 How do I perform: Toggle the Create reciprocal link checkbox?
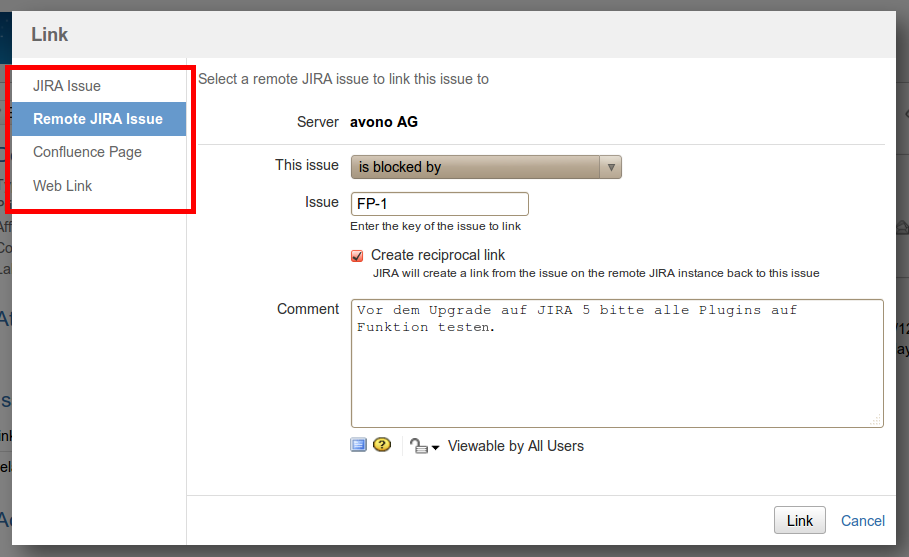(x=358, y=256)
